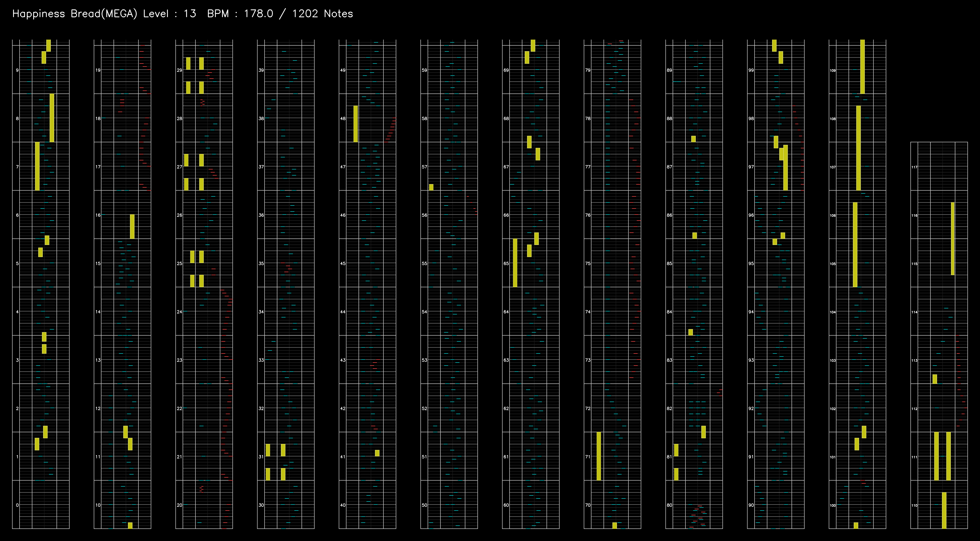
Task: Click measure number label 89
Action: [x=670, y=70]
